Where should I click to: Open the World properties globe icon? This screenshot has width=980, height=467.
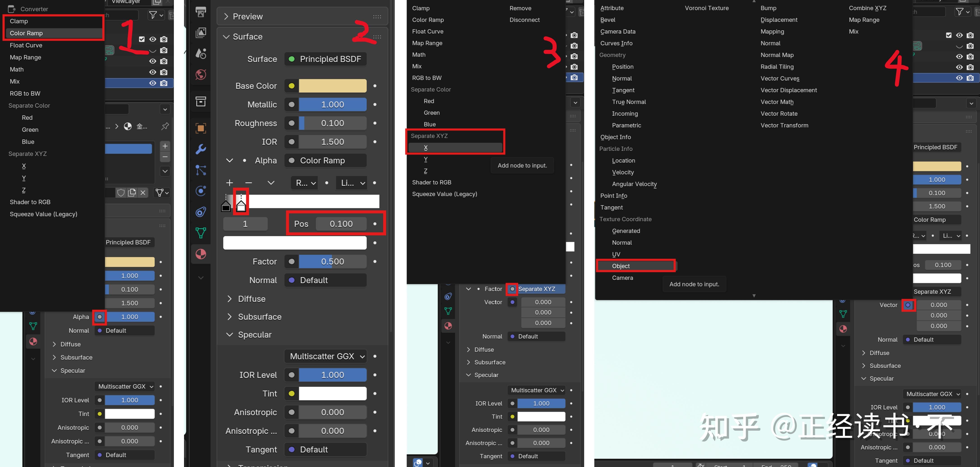tap(201, 74)
